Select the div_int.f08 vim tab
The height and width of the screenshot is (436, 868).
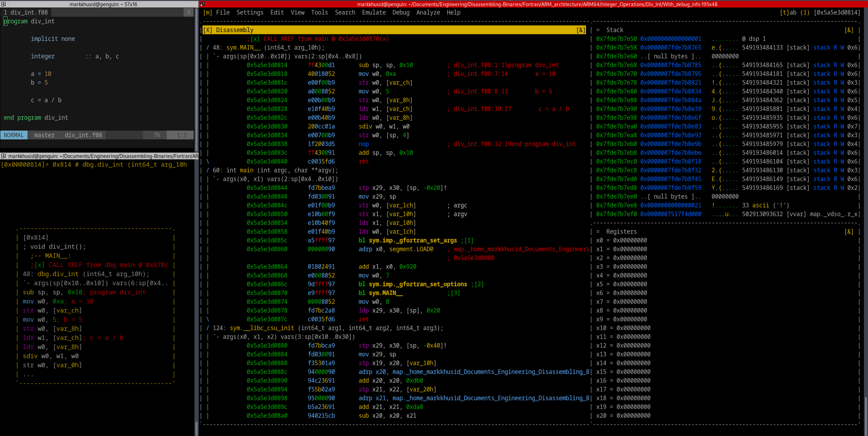click(x=26, y=12)
